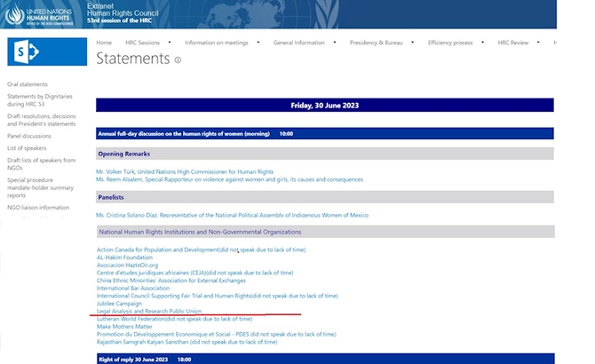Image resolution: width=595 pixels, height=364 pixels.
Task: Open Jubilee Campaign statement
Action: pyautogui.click(x=119, y=304)
